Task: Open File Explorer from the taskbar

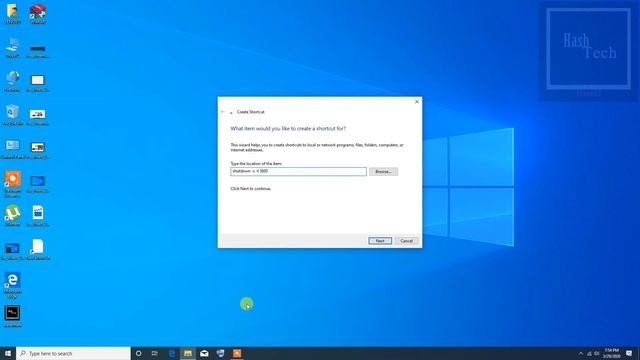Action: click(x=188, y=353)
